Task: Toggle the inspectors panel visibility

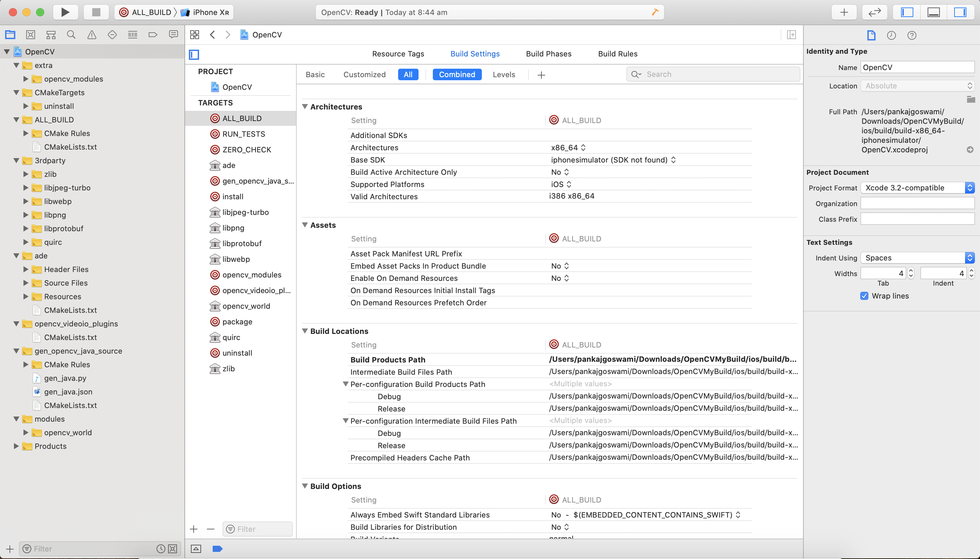Action: click(x=960, y=12)
